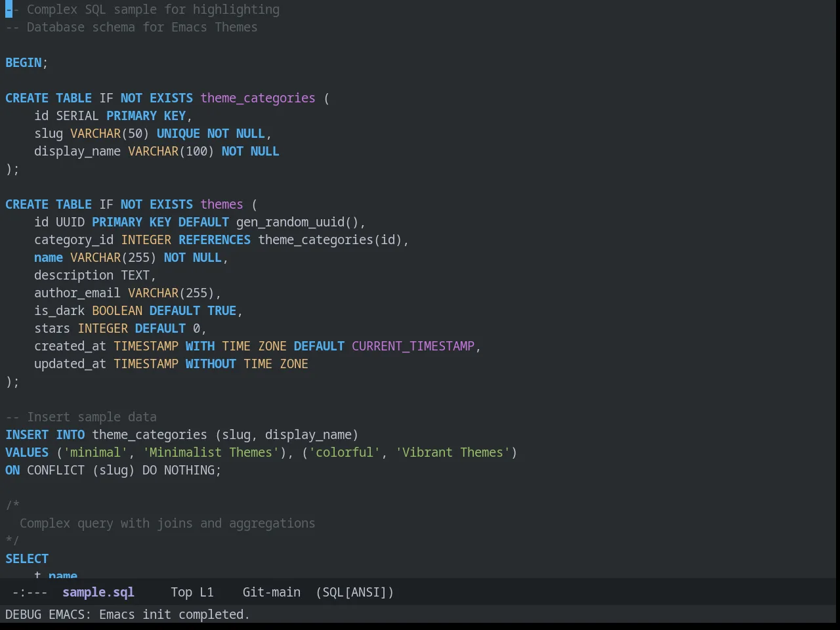Click the 'Complex query with joins and aggregations' comment
The height and width of the screenshot is (630, 840).
point(167,523)
